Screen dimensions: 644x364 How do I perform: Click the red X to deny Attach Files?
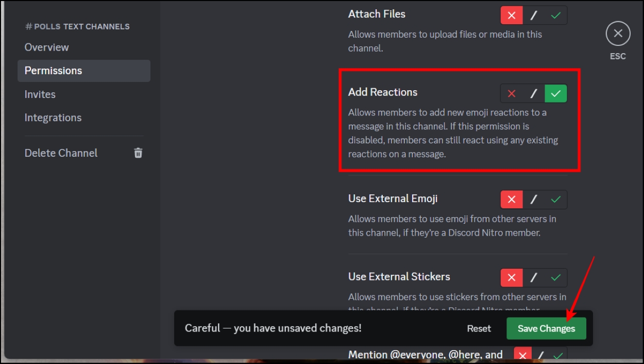pyautogui.click(x=511, y=15)
